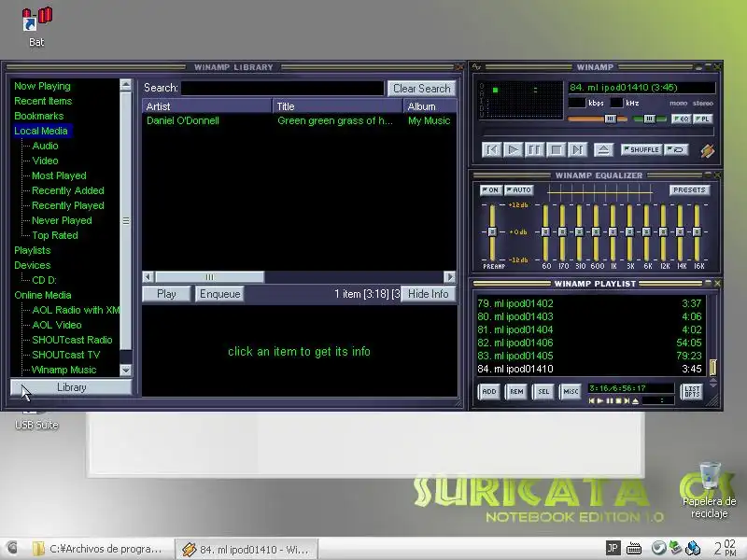Select Now Playing in the library tree

[x=42, y=86]
